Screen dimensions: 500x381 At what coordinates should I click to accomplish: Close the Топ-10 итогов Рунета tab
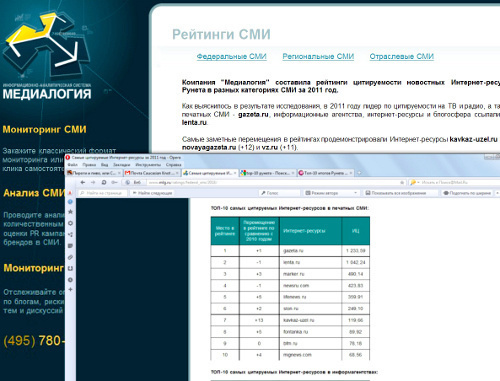point(351,173)
